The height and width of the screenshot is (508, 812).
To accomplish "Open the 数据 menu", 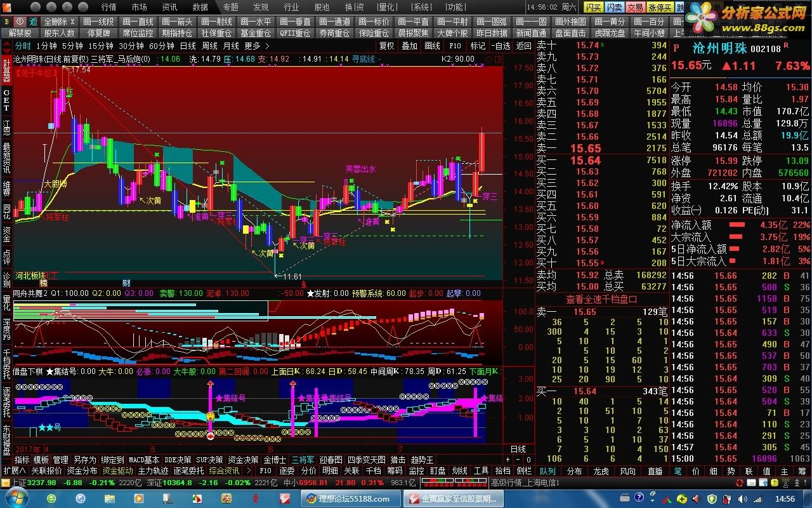I will tap(200, 7).
